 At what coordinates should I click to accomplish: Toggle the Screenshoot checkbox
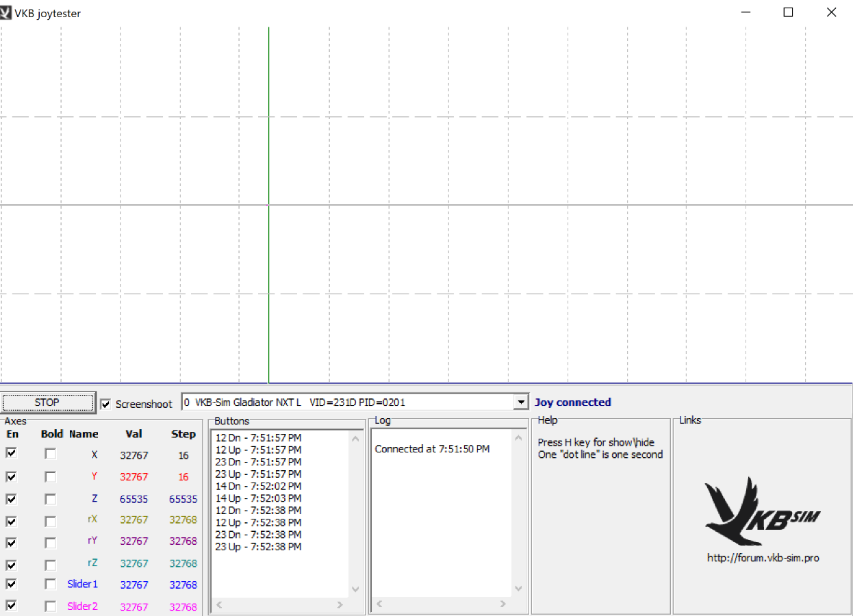105,404
